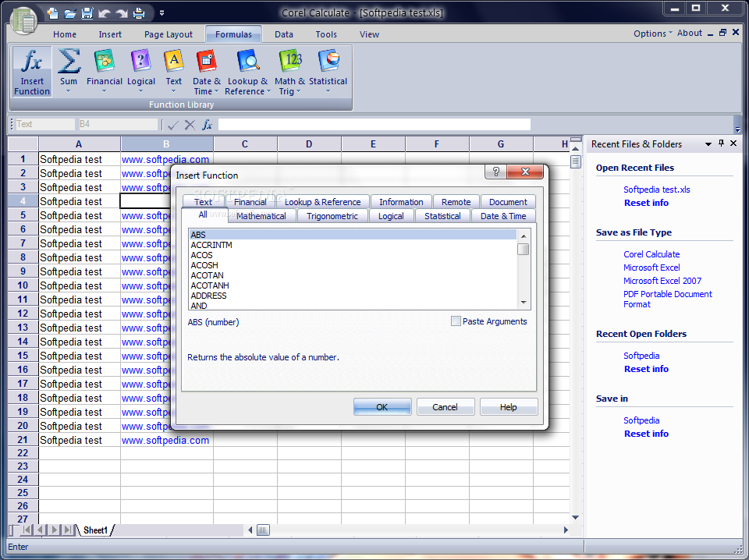Image resolution: width=749 pixels, height=560 pixels.
Task: Click the Undo arrow icon
Action: (104, 13)
